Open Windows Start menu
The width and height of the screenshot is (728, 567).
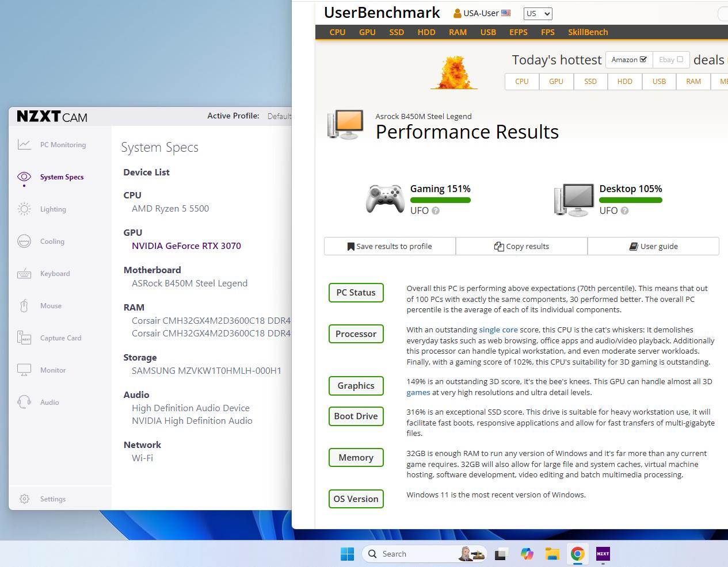tap(347, 554)
